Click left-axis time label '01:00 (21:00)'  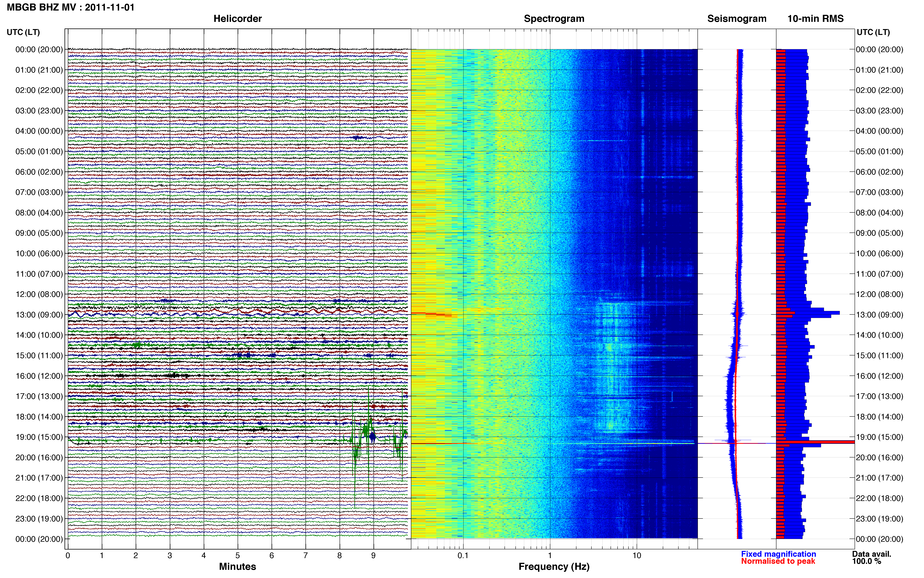(x=39, y=70)
